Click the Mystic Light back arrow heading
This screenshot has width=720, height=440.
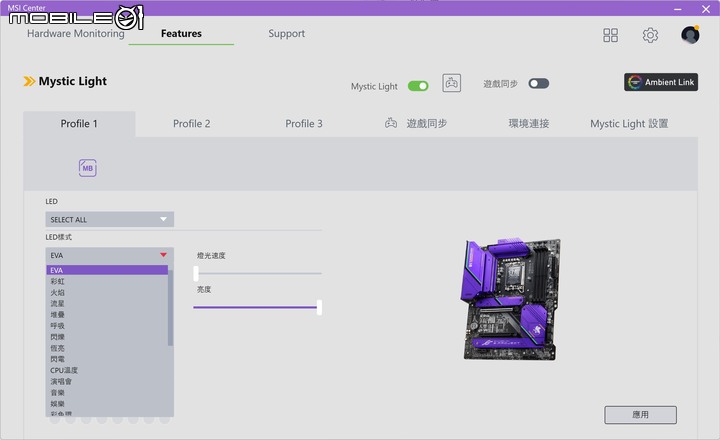pos(65,81)
